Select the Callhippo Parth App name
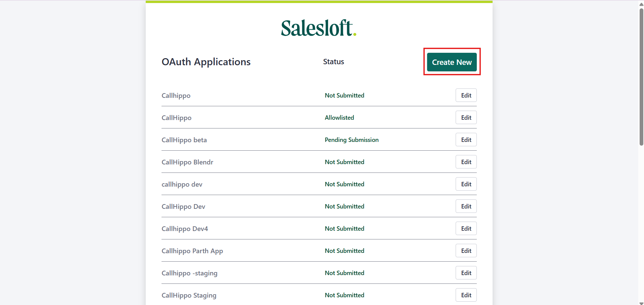The width and height of the screenshot is (644, 305). pos(192,251)
